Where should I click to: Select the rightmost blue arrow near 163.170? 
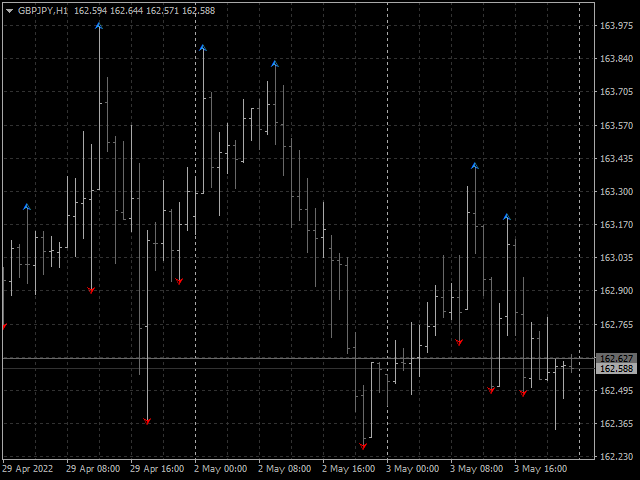tap(507, 217)
